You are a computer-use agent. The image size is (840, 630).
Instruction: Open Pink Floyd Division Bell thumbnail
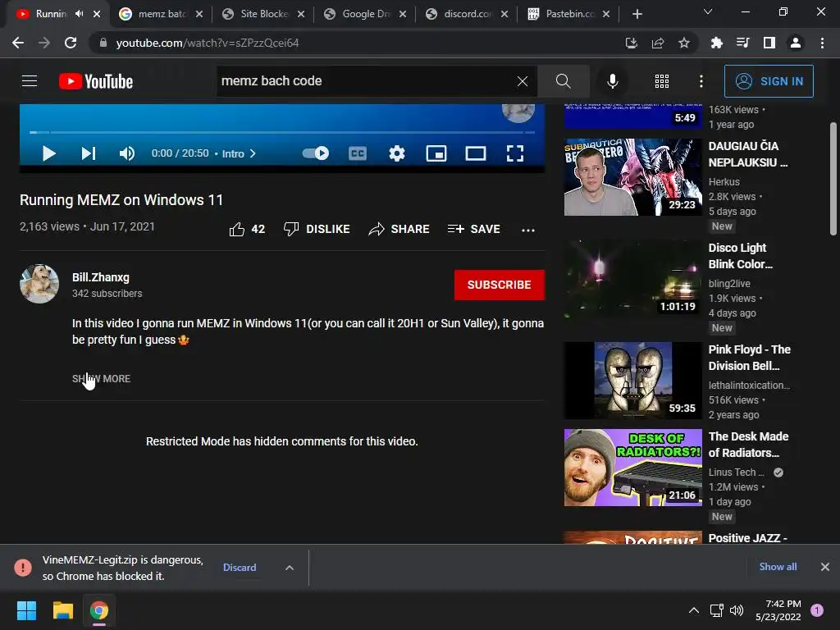pyautogui.click(x=632, y=381)
